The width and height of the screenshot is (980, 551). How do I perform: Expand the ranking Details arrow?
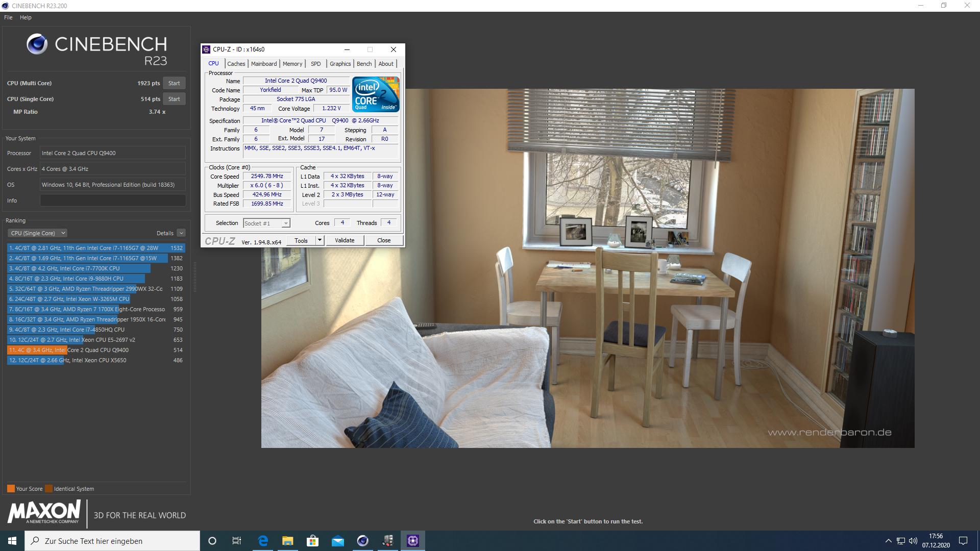[181, 233]
